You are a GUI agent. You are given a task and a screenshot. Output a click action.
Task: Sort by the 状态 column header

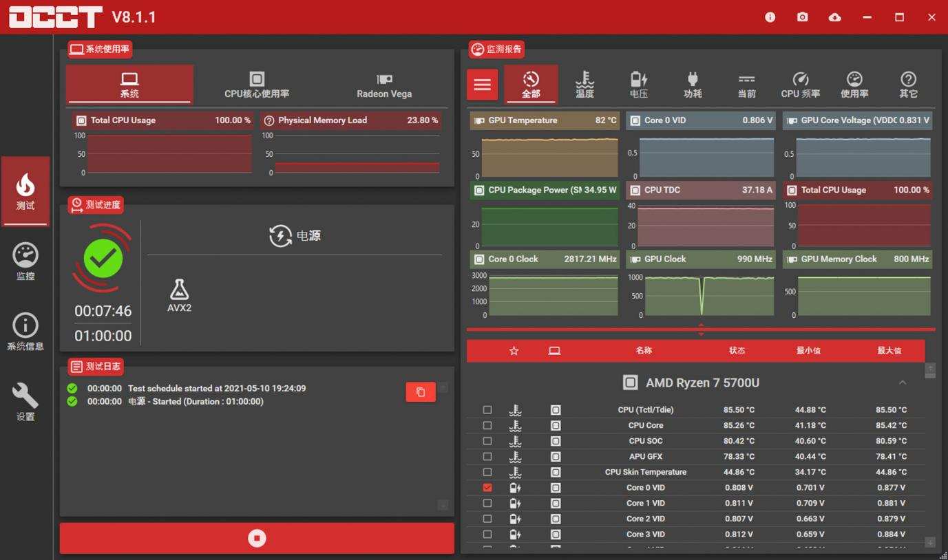click(737, 351)
